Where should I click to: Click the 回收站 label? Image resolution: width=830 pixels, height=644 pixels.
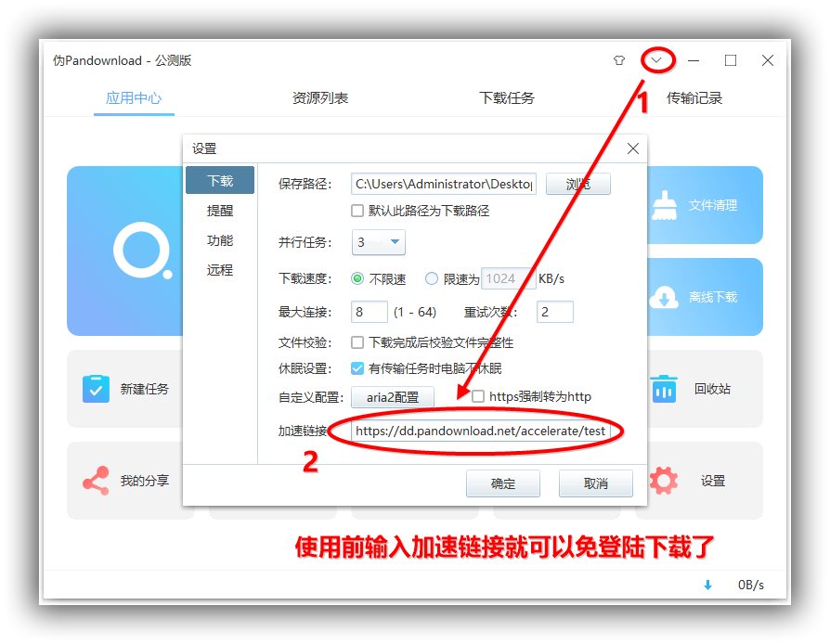click(x=712, y=389)
